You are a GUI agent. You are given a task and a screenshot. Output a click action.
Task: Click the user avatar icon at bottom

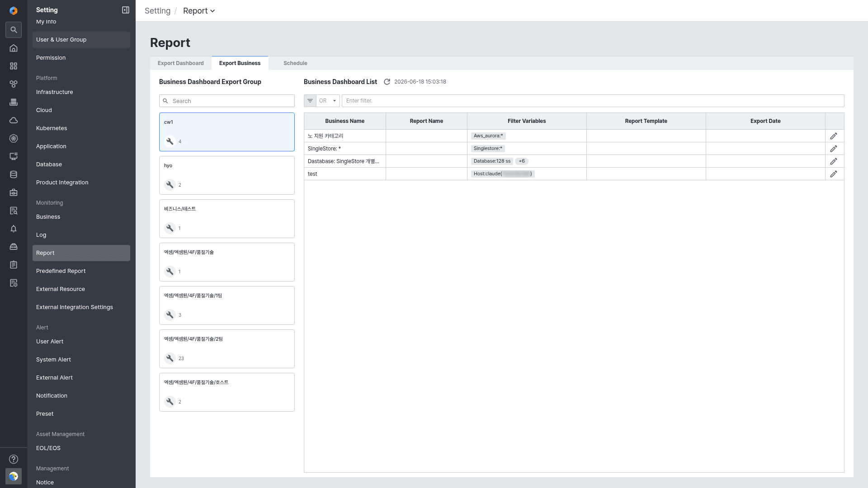14,476
